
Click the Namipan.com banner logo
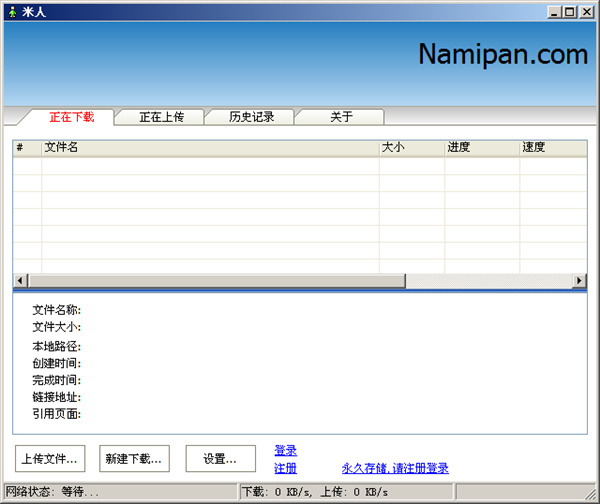tap(503, 54)
